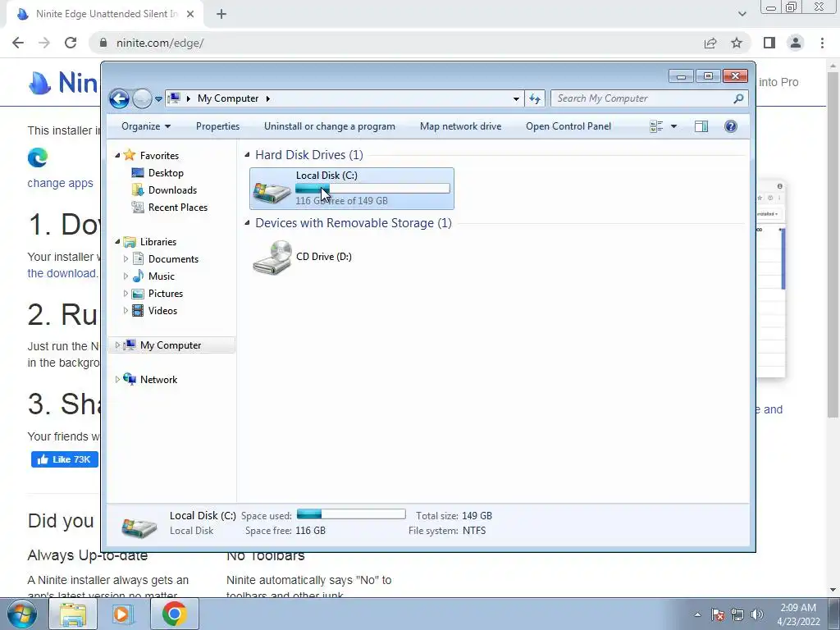Image resolution: width=840 pixels, height=630 pixels.
Task: Click the change view icon
Action: pos(656,126)
